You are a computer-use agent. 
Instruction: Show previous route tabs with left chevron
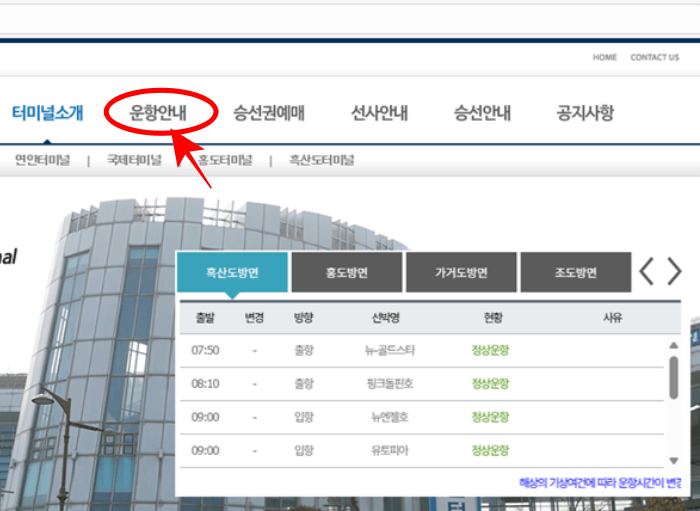(647, 271)
